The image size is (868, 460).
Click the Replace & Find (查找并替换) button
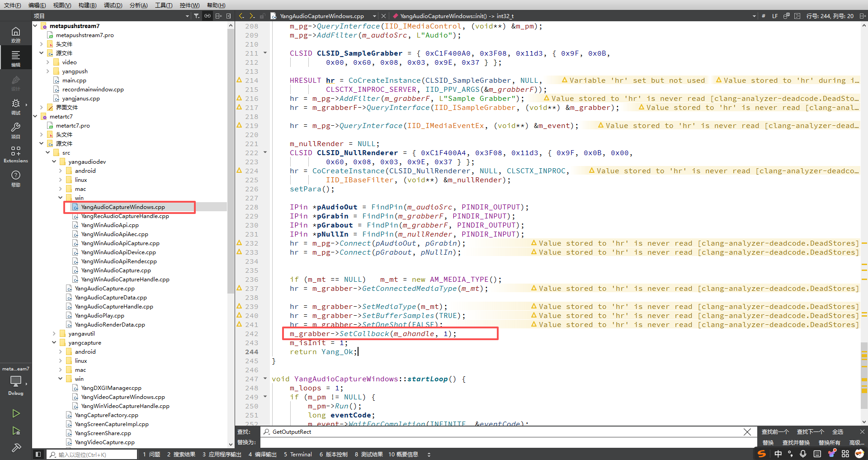coord(796,443)
